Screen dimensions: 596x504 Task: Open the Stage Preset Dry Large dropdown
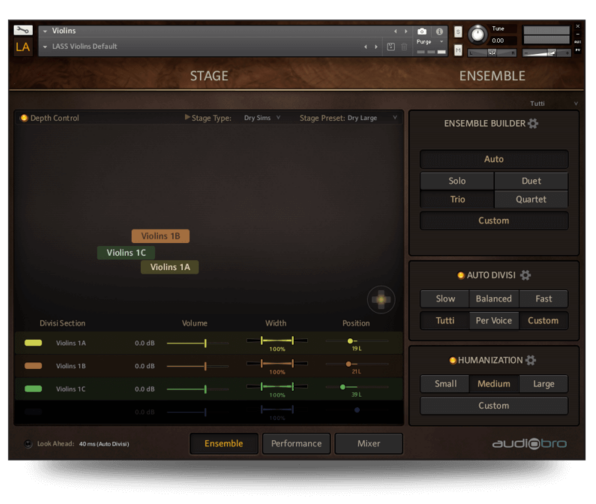pos(372,118)
